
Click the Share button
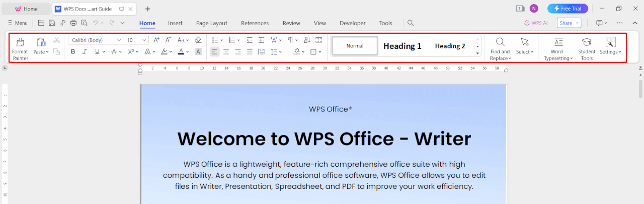[569, 23]
